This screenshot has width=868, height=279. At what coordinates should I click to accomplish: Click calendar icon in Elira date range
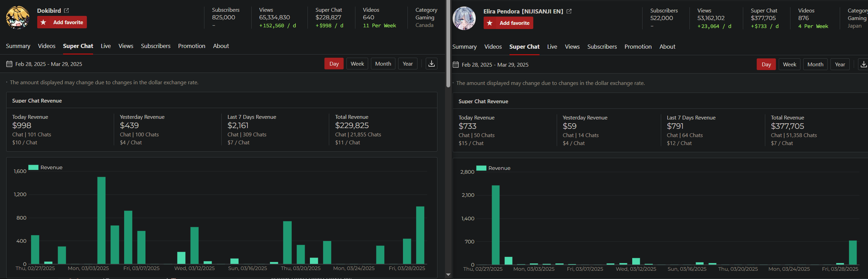[456, 65]
